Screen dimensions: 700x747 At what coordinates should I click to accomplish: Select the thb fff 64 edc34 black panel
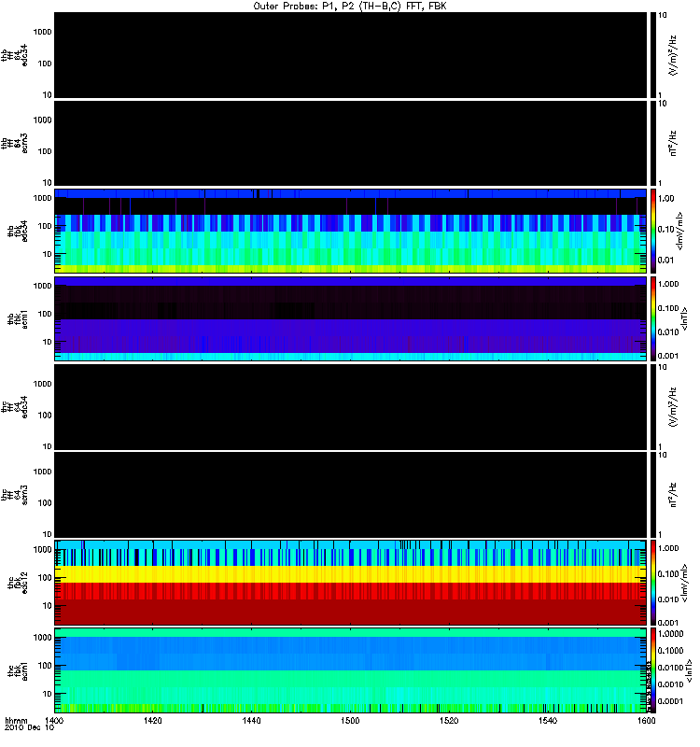pos(350,55)
